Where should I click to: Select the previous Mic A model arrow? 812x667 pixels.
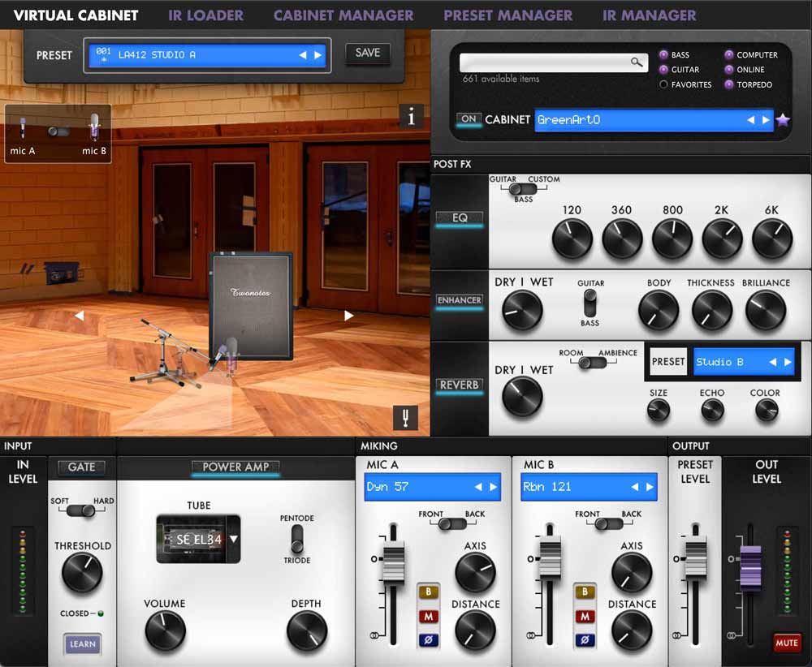click(478, 487)
